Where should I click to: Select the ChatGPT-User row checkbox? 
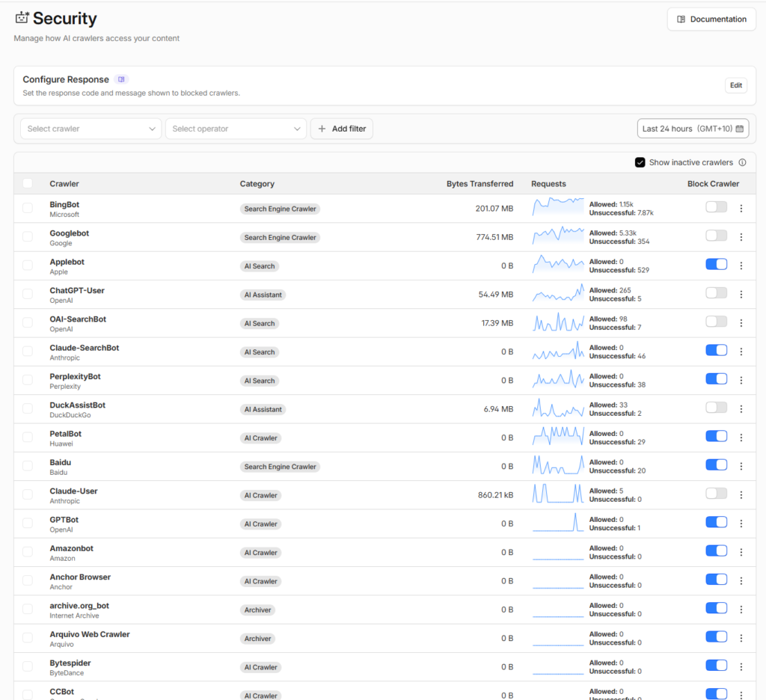tap(28, 294)
